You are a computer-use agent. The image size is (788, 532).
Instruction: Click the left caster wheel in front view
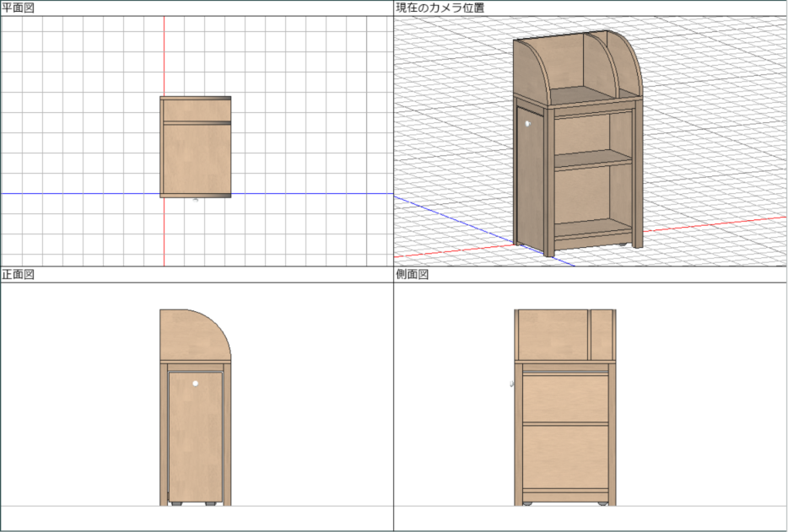176,504
